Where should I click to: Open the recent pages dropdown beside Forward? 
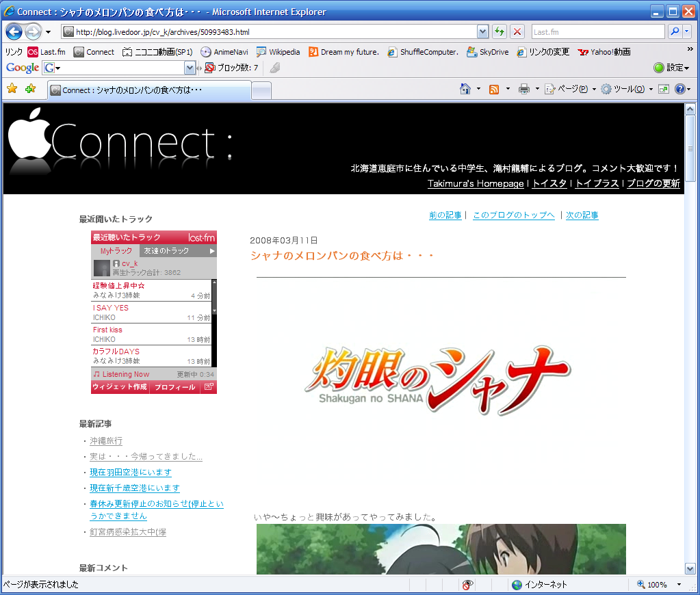pos(48,32)
